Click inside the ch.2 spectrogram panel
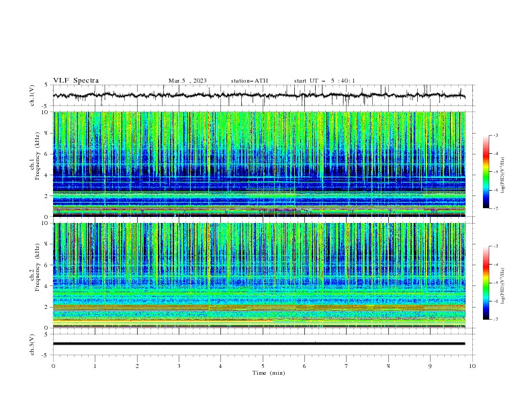Image resolution: width=532 pixels, height=411 pixels. coord(259,275)
